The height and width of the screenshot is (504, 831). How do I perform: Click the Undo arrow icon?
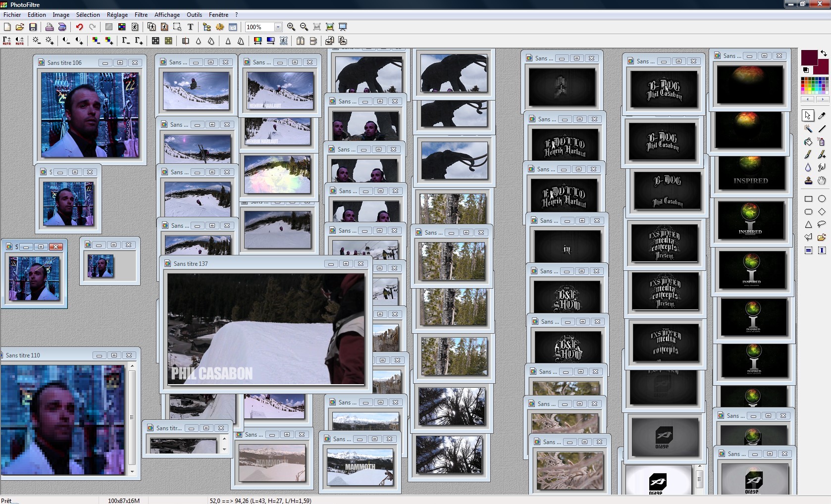(x=79, y=27)
